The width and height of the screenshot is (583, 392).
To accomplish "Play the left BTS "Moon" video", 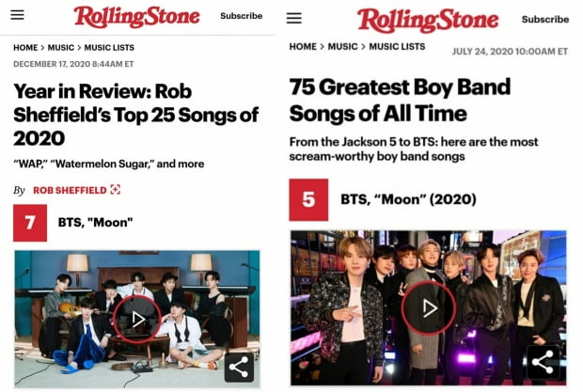I will point(137,319).
